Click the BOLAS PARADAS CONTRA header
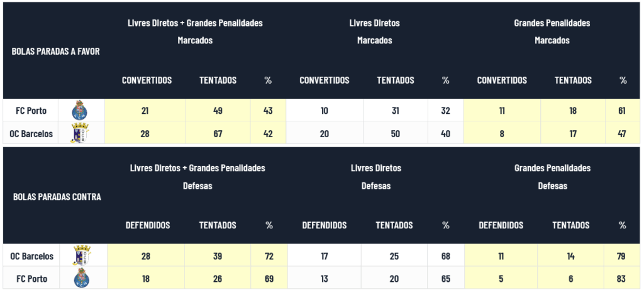The image size is (644, 290). (57, 196)
